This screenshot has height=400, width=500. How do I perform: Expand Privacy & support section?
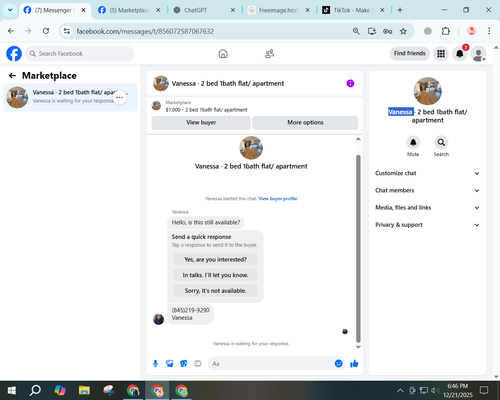coord(428,225)
